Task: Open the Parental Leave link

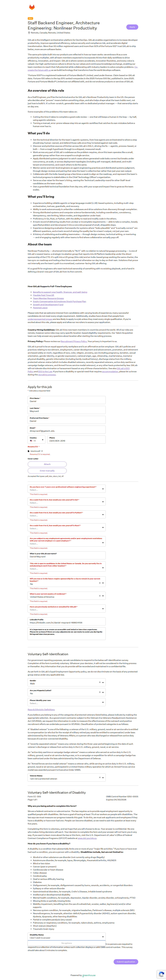Action: pos(40,308)
